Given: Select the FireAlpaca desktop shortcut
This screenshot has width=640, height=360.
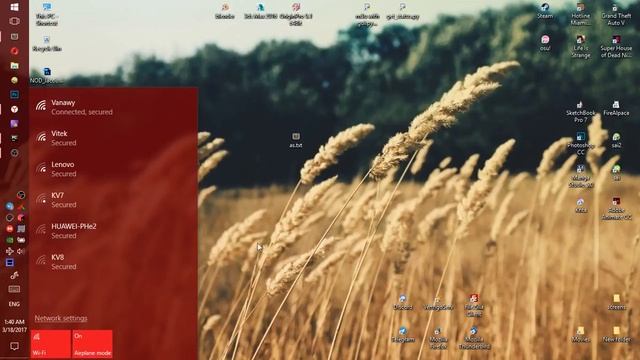Looking at the screenshot, I should pos(616,109).
